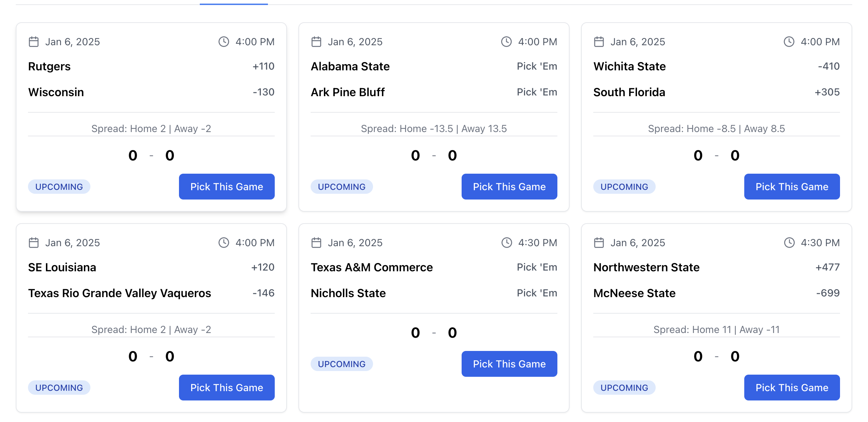
Task: Click the calendar icon on the Rutgers game card
Action: coord(34,42)
